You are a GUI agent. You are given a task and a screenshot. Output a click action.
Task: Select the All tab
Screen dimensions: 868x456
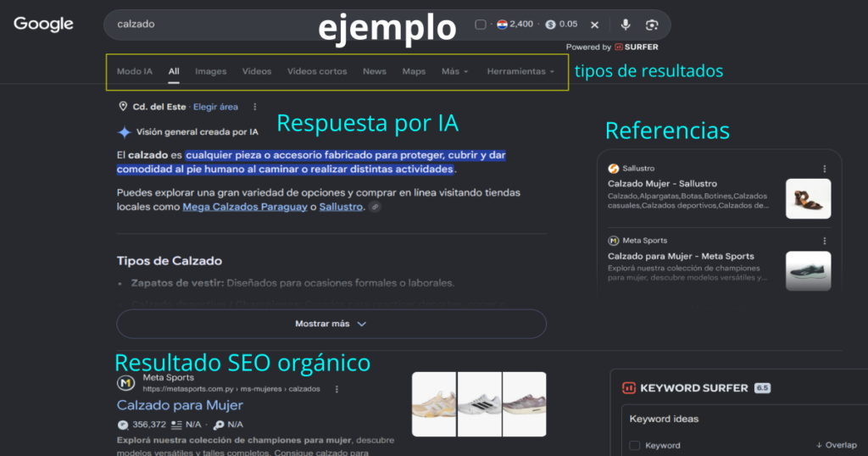click(x=174, y=71)
